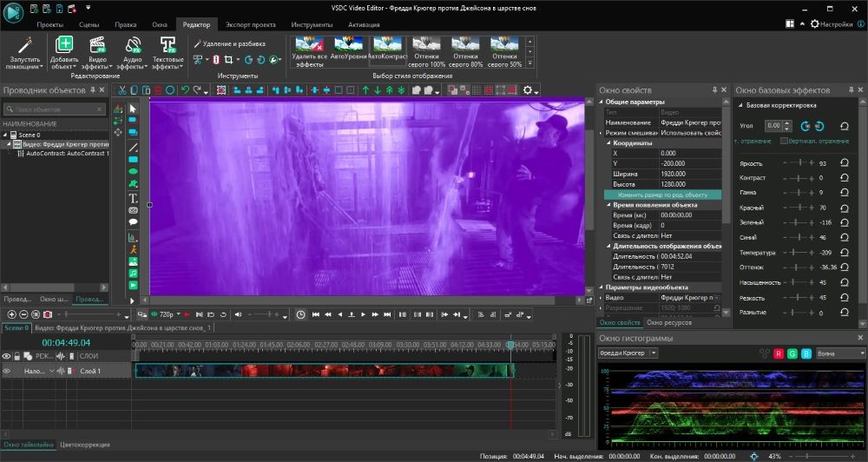Viewport: 868px width, 462px height.
Task: Switch to the Цветокоррекция bottom tab
Action: 84,445
